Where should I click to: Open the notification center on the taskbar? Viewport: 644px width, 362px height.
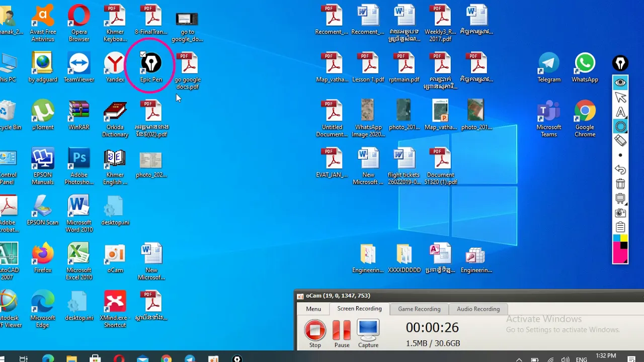(632, 359)
